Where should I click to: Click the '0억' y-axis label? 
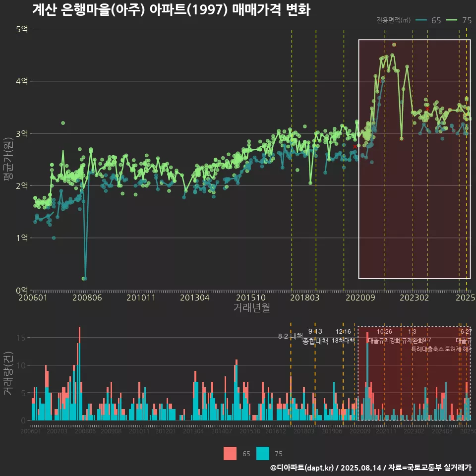(22, 290)
